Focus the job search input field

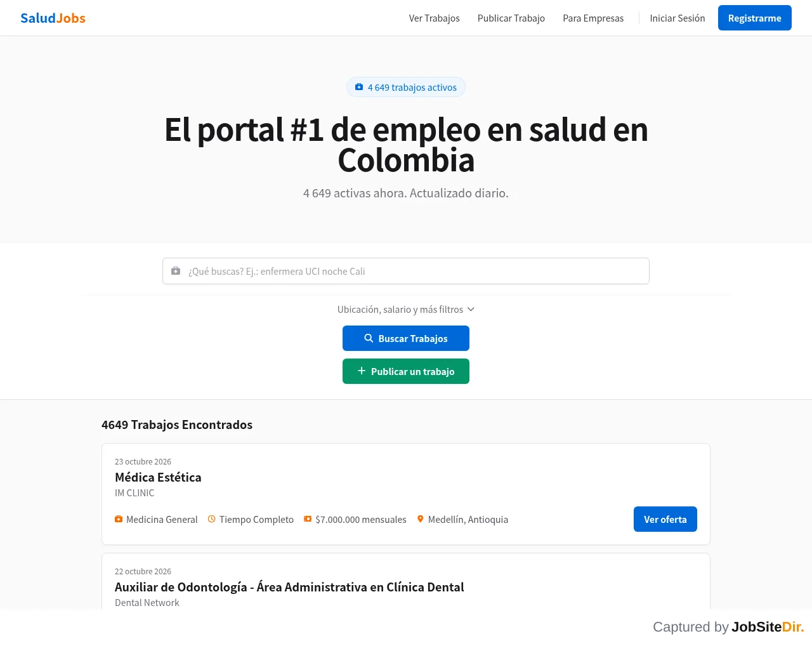tap(406, 271)
